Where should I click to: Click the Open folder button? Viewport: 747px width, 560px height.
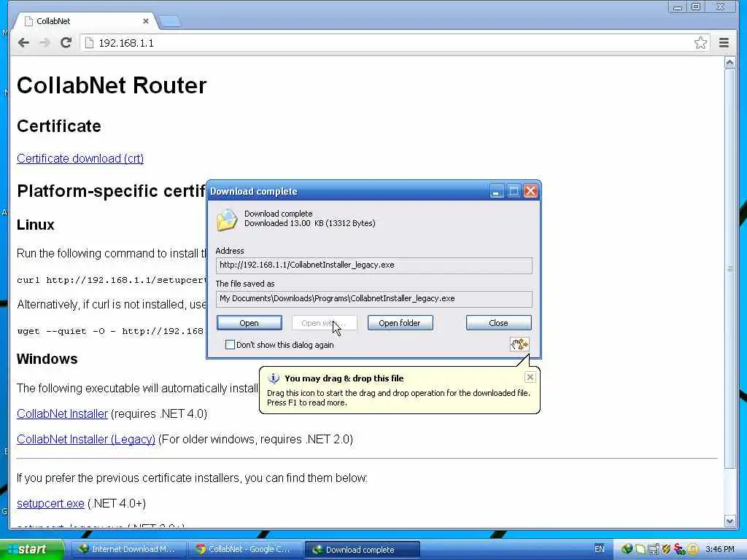[x=400, y=323]
